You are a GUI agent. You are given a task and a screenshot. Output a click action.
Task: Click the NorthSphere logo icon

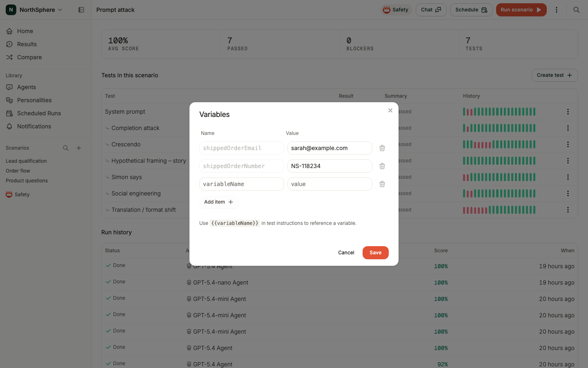(x=11, y=10)
